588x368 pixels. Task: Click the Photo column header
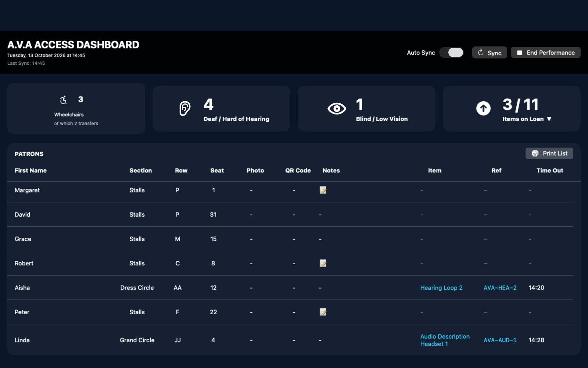(x=255, y=170)
